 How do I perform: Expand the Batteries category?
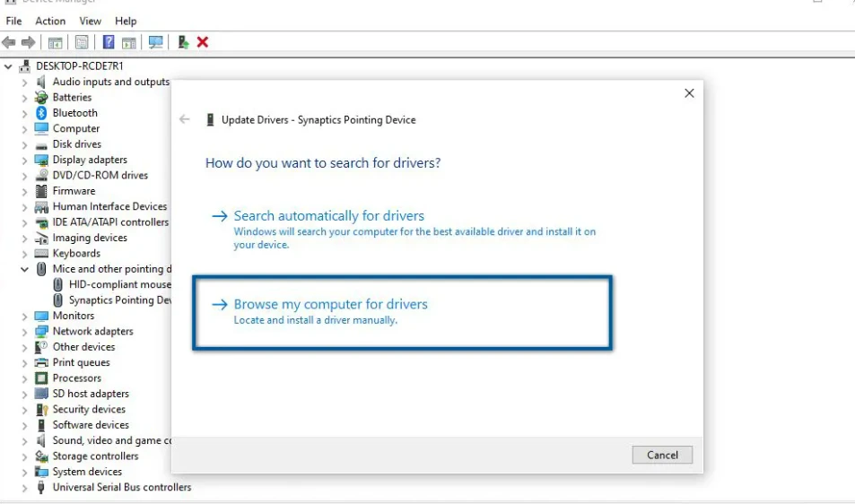point(24,98)
